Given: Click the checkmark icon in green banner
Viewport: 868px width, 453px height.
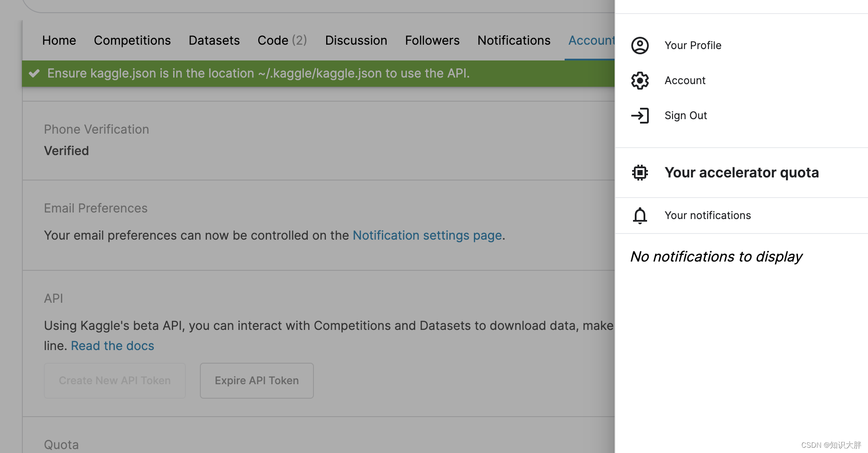Looking at the screenshot, I should pos(34,73).
